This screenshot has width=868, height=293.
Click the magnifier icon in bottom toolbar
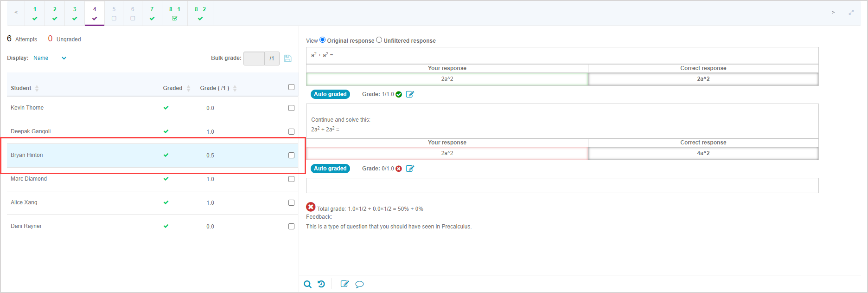tap(307, 284)
